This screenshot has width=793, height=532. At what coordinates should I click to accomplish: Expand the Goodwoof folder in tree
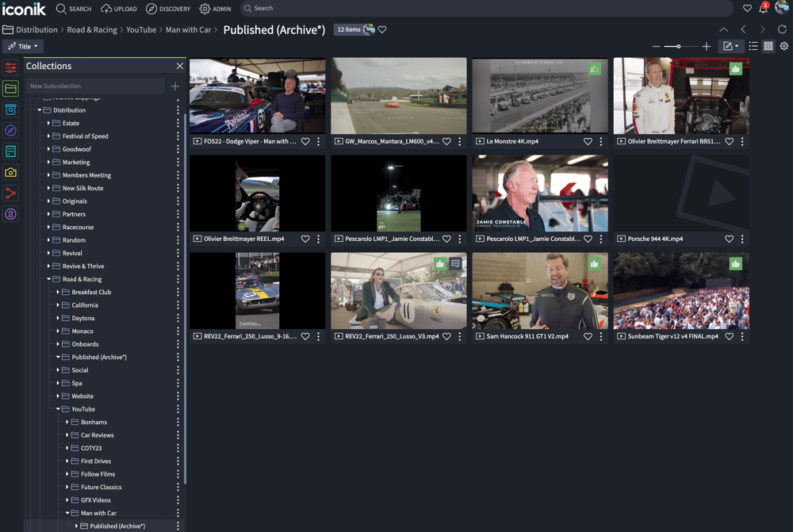click(x=48, y=149)
